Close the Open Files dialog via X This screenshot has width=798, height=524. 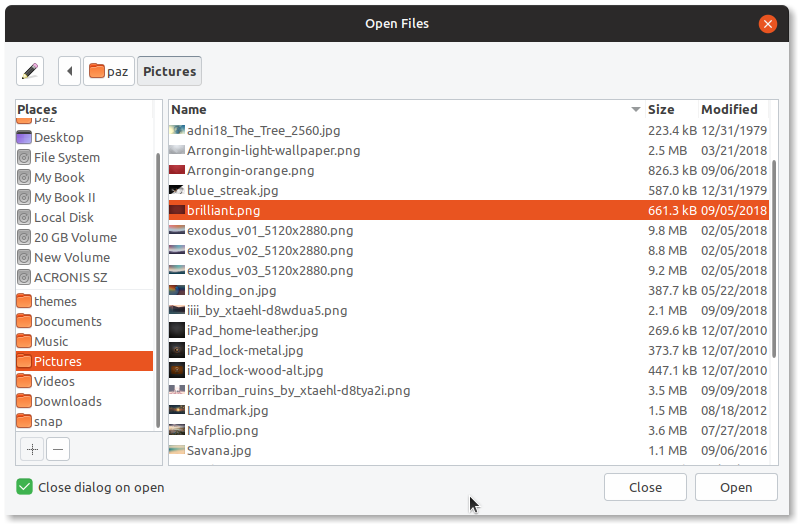(x=767, y=24)
